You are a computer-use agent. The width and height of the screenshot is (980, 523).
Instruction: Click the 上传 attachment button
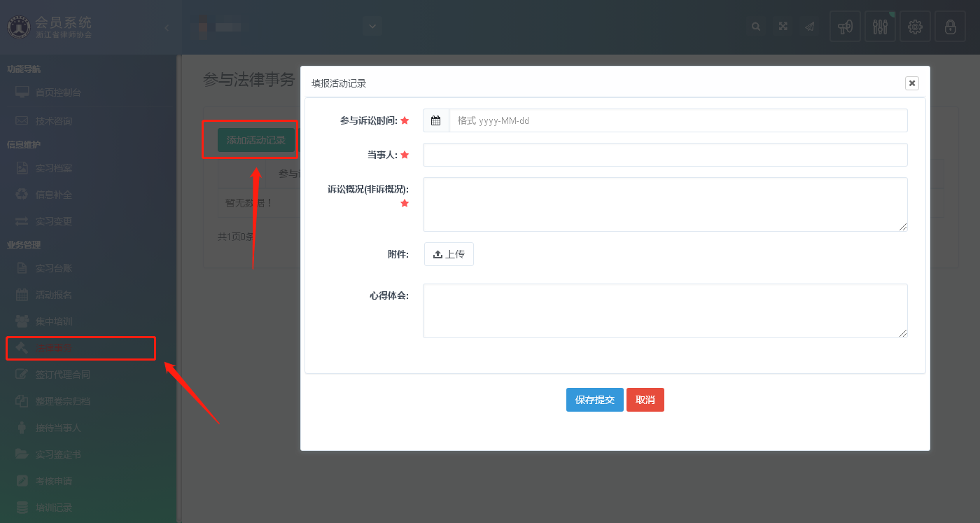pos(449,254)
